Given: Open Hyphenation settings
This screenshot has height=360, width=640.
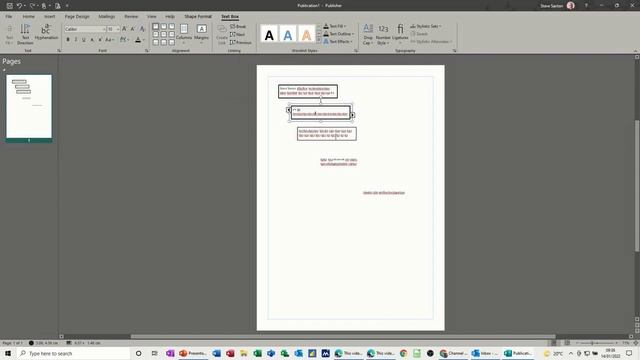Looking at the screenshot, I should point(46,32).
